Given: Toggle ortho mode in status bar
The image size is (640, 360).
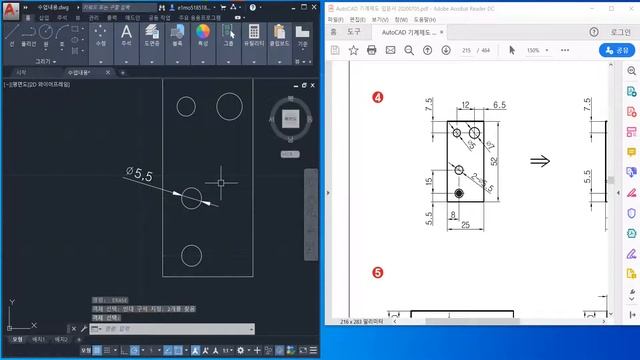Looking at the screenshot, I should point(124,350).
